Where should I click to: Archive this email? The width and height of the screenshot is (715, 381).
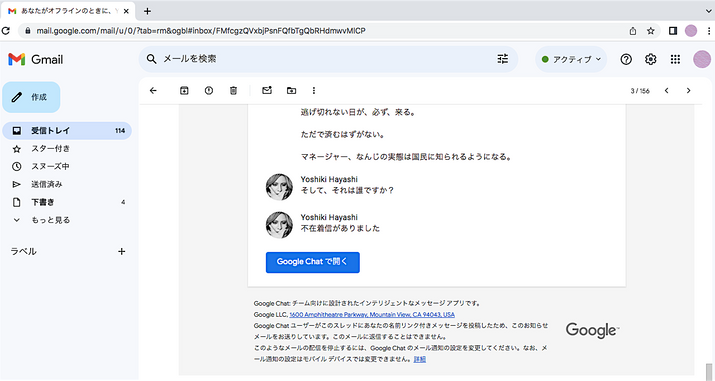[x=184, y=91]
